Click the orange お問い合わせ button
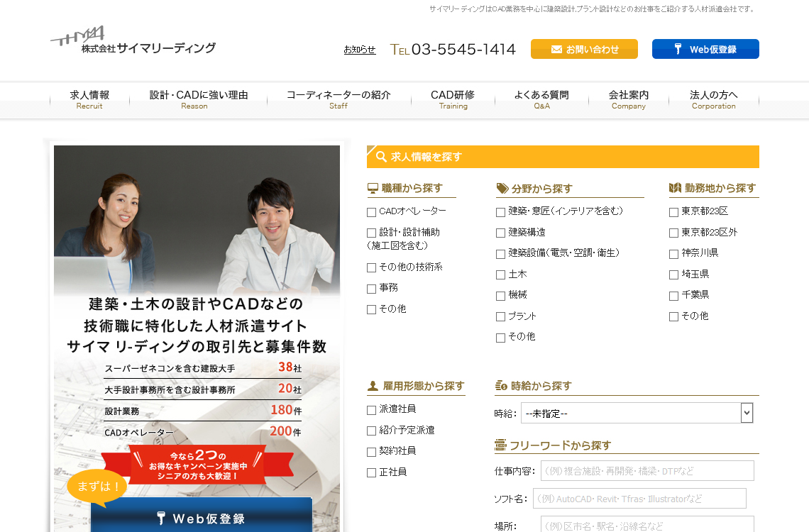This screenshot has height=532, width=809. pos(584,49)
